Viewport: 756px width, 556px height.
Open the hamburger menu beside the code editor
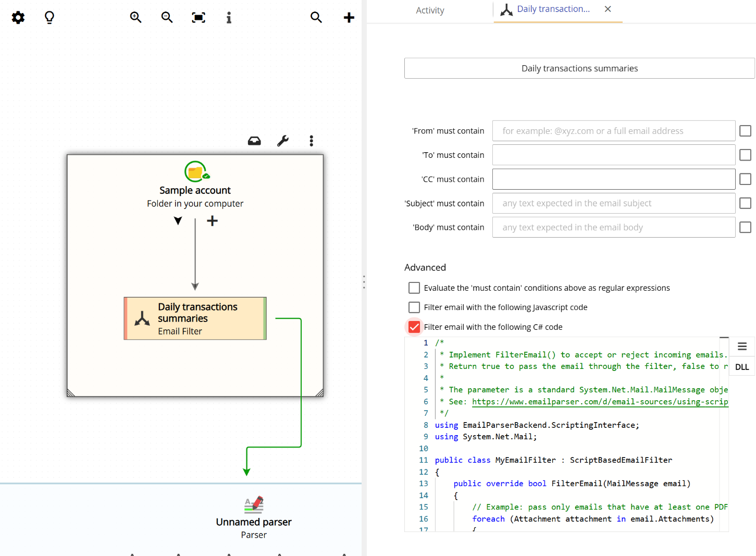742,345
